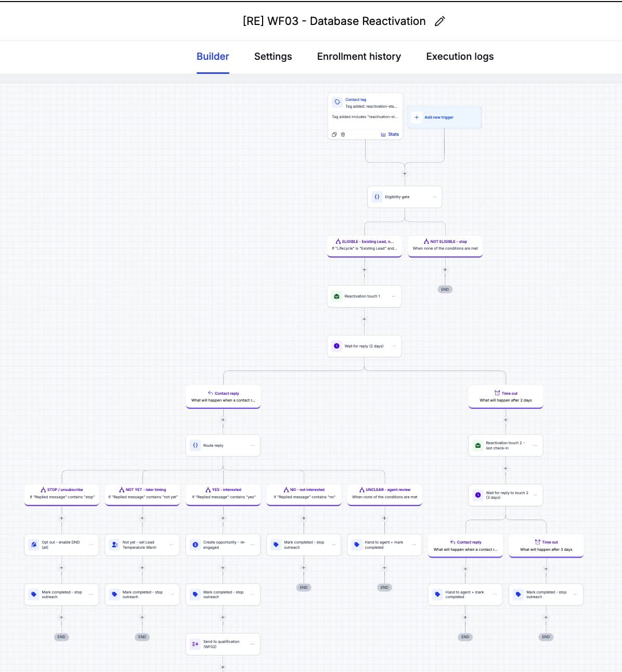The width and height of the screenshot is (622, 672).
Task: Open Stats on Contact tag trigger
Action: coord(390,134)
